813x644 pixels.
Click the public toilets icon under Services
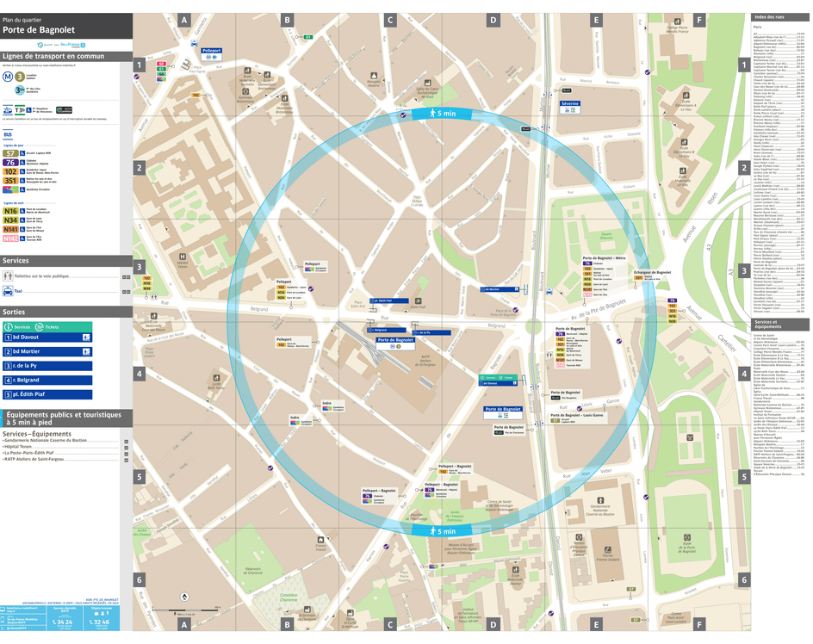(x=7, y=276)
